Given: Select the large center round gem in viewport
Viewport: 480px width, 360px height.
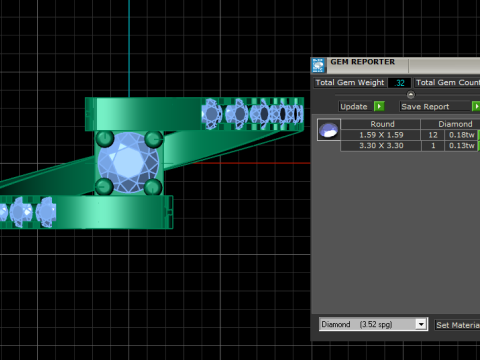Looking at the screenshot, I should 128,162.
